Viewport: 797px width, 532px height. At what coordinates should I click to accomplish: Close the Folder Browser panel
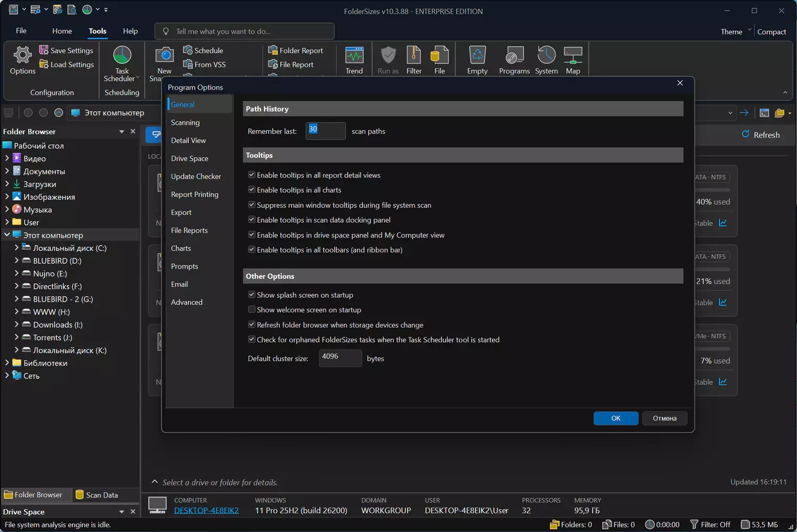click(x=133, y=131)
